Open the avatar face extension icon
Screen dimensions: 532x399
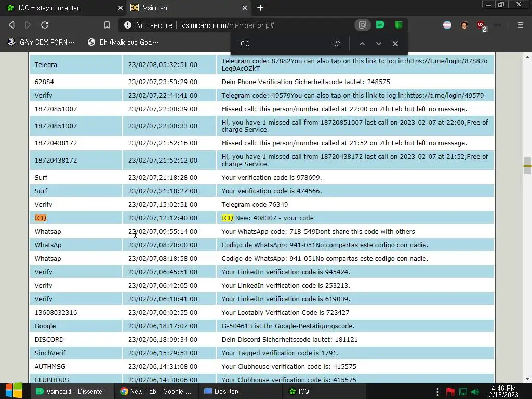464,25
